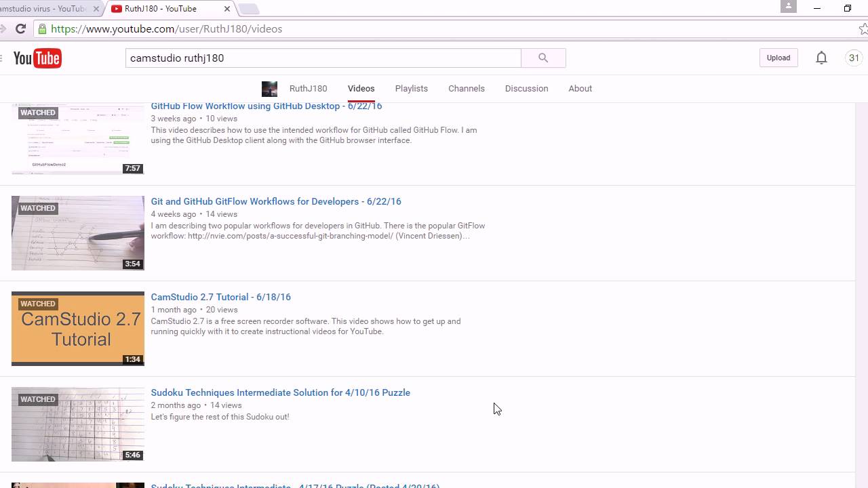Open GitHub Flow Workflow using GitHub Desktop video
This screenshot has height=488, width=868.
[267, 106]
